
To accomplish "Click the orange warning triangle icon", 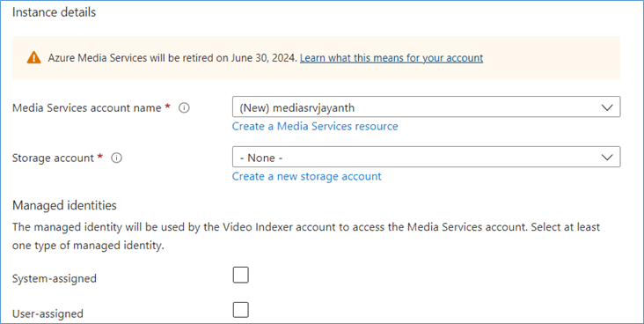I will 33,58.
